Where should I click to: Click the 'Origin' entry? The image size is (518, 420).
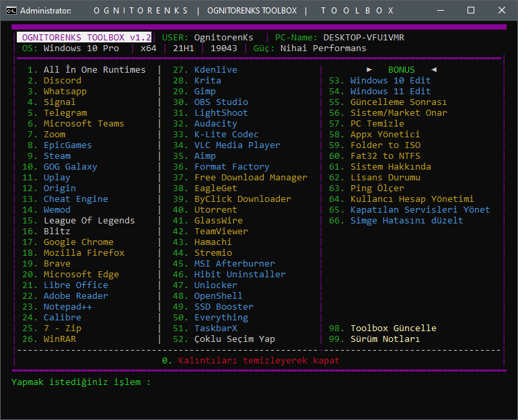(60, 188)
